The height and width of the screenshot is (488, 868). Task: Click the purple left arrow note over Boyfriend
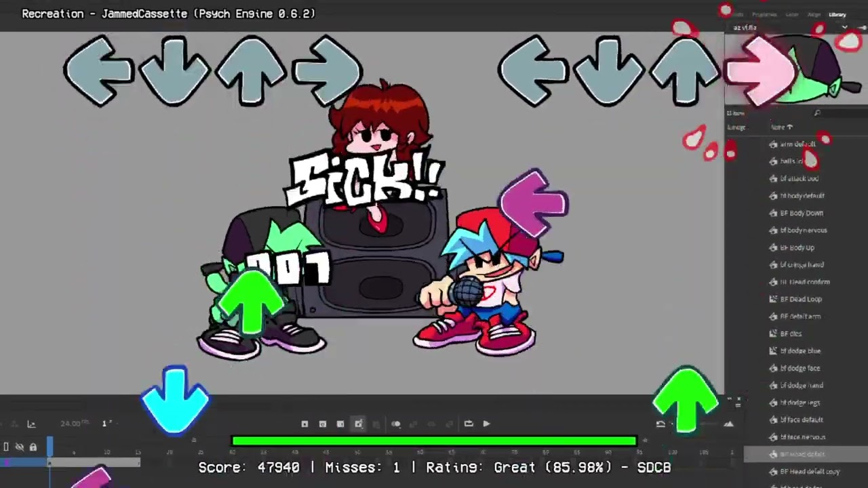point(534,203)
